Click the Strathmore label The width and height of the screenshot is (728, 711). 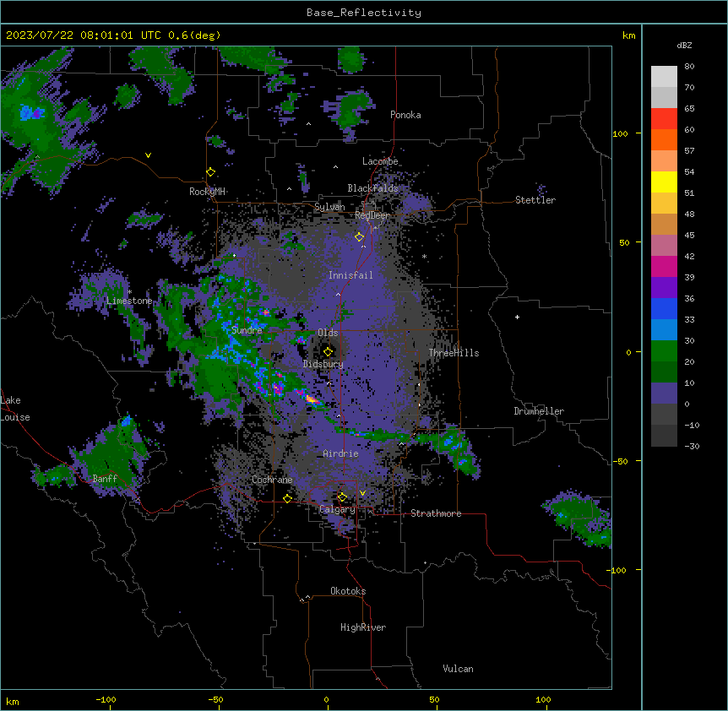436,513
